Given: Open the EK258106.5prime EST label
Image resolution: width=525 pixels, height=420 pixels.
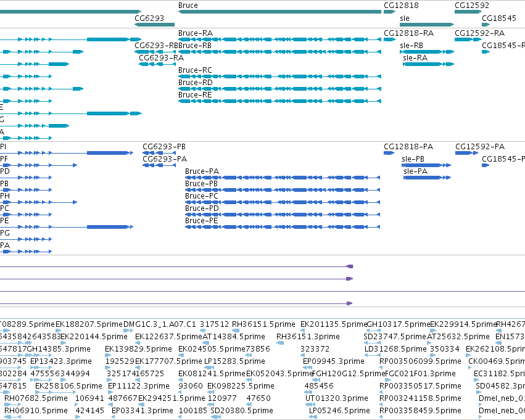Looking at the screenshot, I should pos(68,386).
